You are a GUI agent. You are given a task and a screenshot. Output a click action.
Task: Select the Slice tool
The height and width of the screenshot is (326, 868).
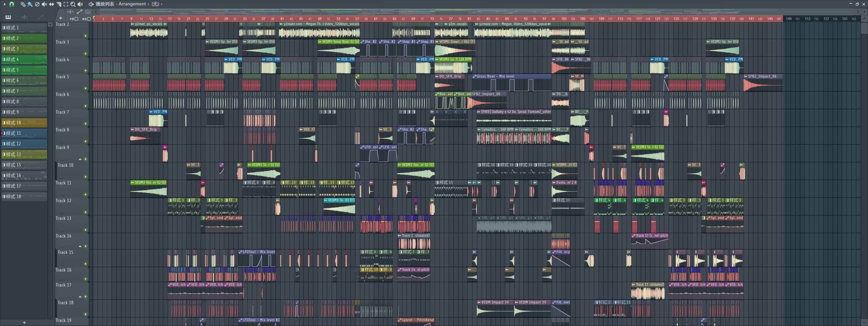pos(59,4)
